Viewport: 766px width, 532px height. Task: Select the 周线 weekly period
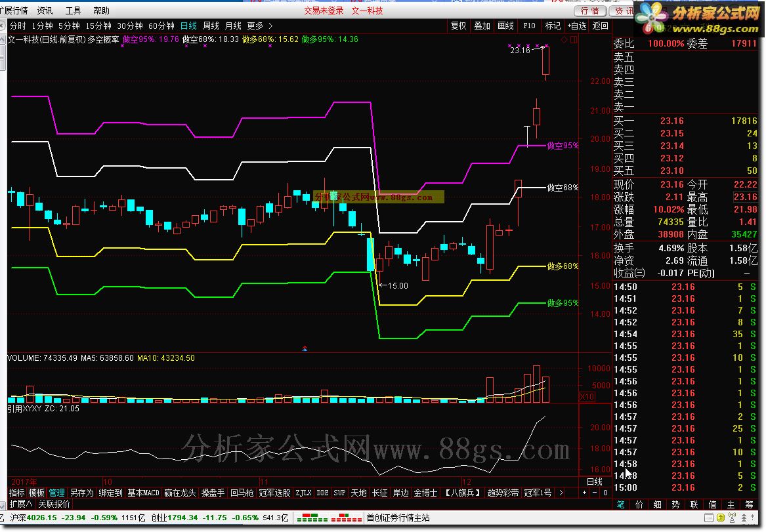coord(211,26)
